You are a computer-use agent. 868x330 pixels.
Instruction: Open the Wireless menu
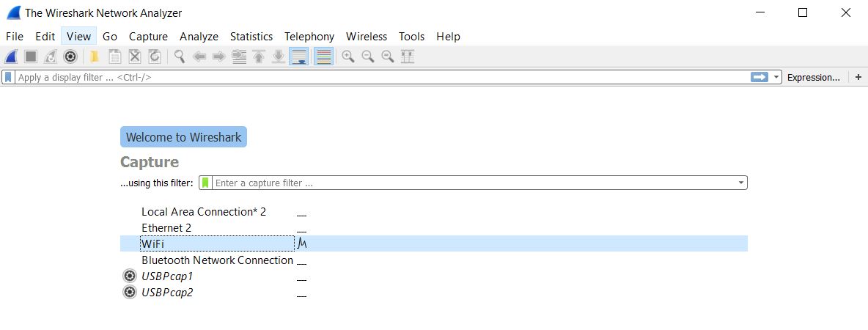coord(367,37)
